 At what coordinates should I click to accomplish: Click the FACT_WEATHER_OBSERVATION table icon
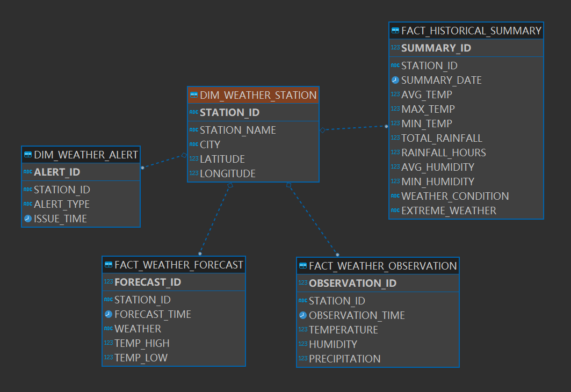pos(302,266)
